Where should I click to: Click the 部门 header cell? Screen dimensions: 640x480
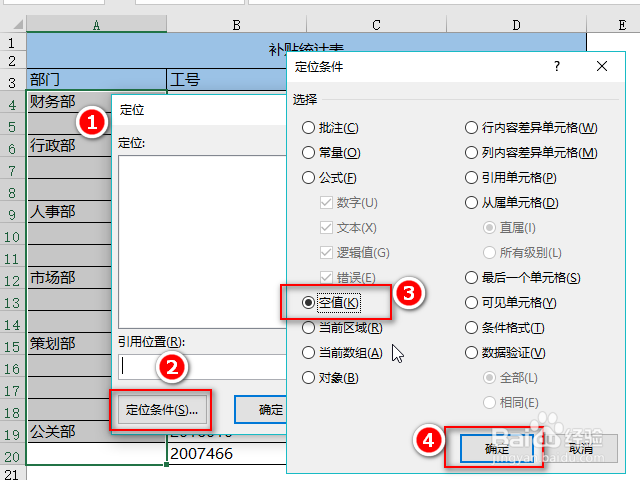pos(96,79)
